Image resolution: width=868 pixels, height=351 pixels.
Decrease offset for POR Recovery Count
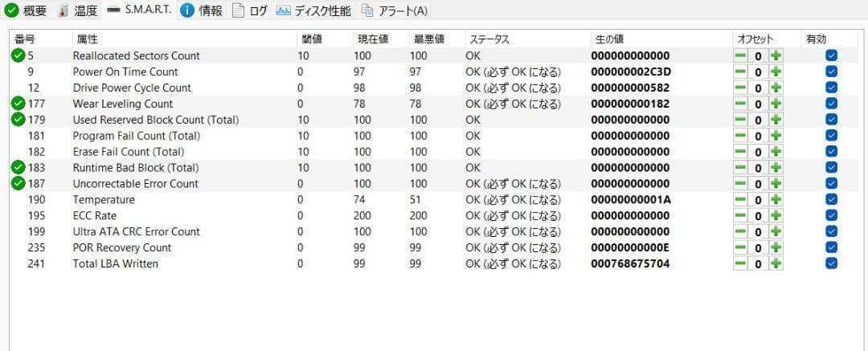[740, 247]
